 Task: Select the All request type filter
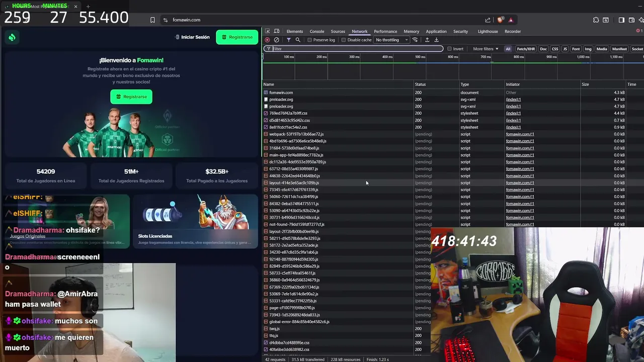point(508,49)
